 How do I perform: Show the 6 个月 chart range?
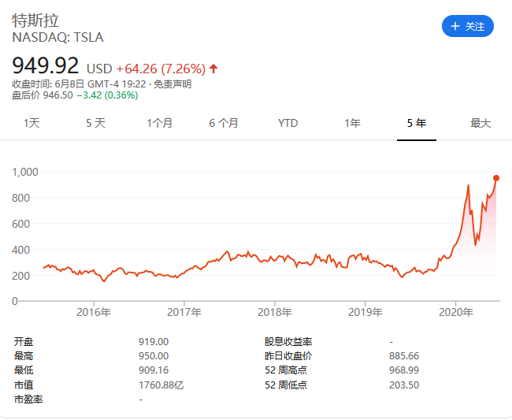pos(224,123)
